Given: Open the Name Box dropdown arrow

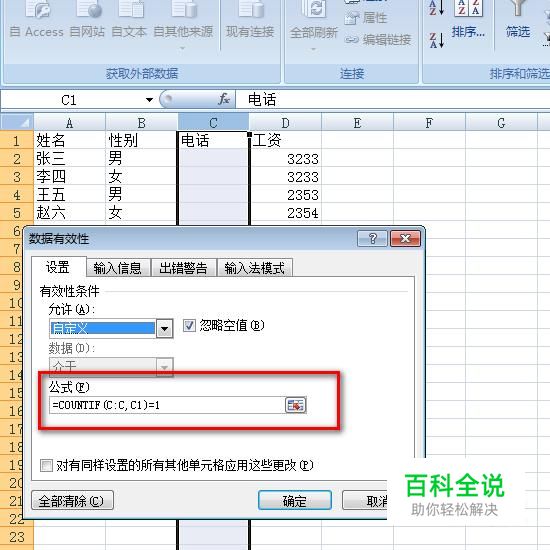Looking at the screenshot, I should 149,100.
